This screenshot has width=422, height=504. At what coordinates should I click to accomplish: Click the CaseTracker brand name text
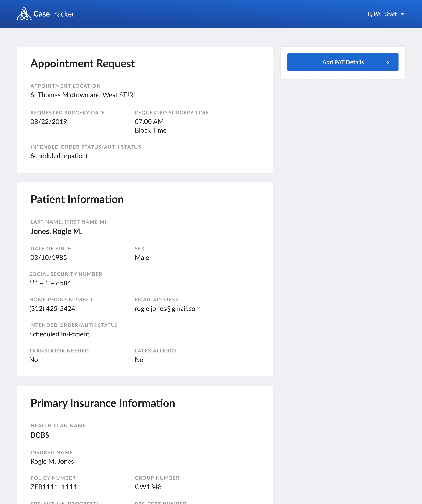54,14
